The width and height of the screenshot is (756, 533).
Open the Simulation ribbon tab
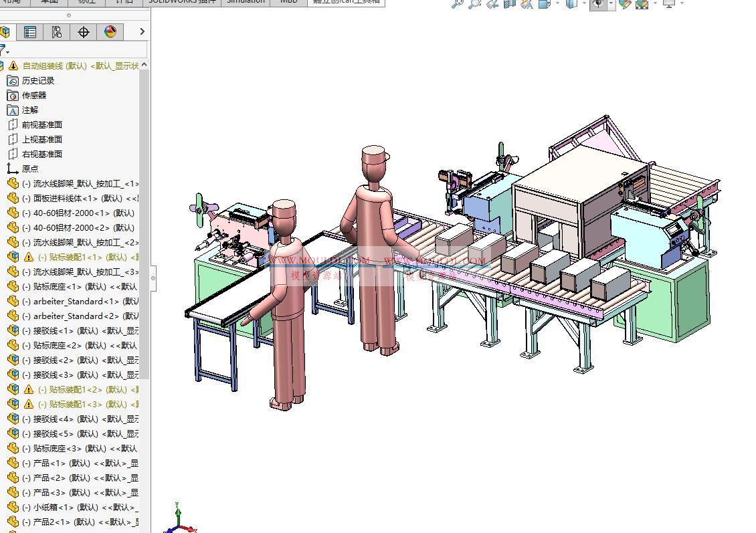(246, 2)
